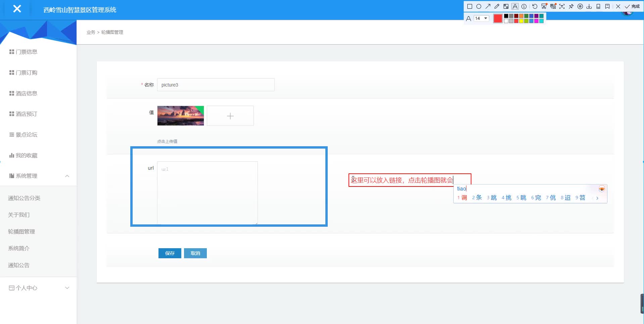Viewport: 644px width, 324px height.
Task: Pick the orange color swatch
Action: (521, 16)
